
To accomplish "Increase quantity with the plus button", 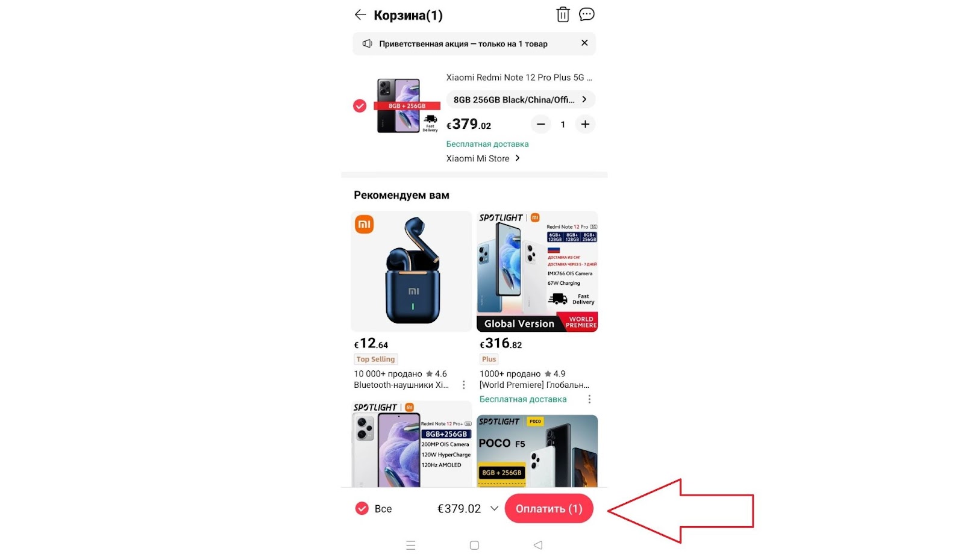I will click(x=585, y=125).
